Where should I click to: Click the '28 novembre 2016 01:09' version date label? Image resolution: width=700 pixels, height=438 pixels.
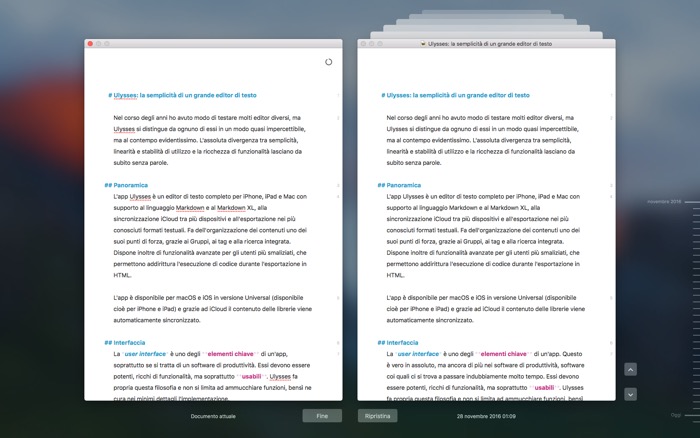point(486,416)
